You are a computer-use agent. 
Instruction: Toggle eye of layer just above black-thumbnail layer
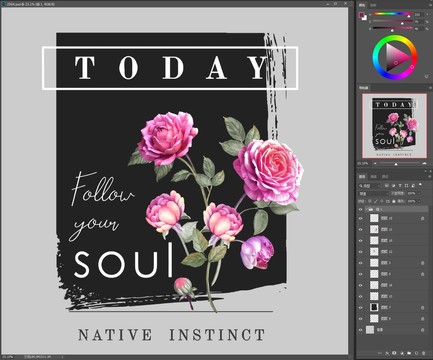[x=360, y=296]
